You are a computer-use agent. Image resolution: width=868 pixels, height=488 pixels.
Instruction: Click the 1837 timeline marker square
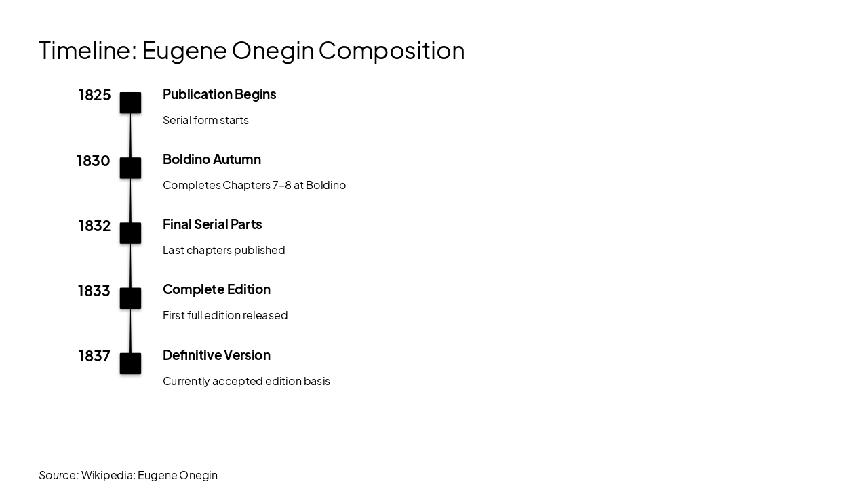(x=130, y=364)
